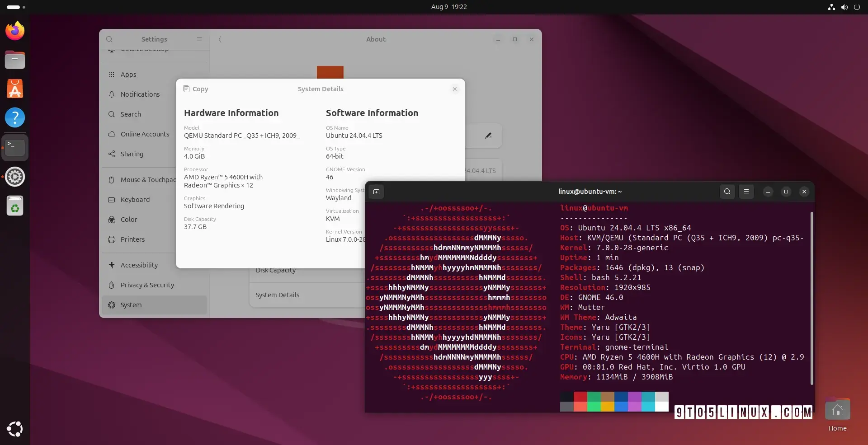The width and height of the screenshot is (868, 445).
Task: Open the Trash dock icon
Action: pos(15,206)
